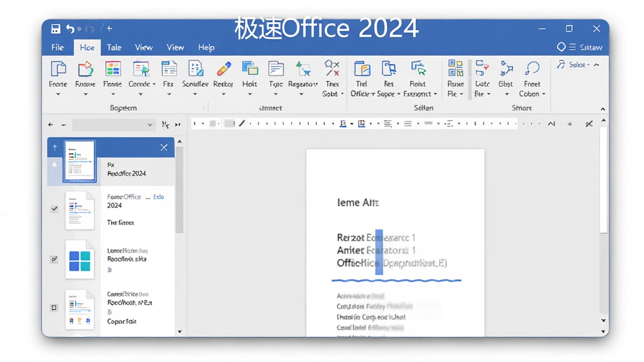Click the Rnsome ribbon icon
The image size is (644, 362).
(86, 69)
